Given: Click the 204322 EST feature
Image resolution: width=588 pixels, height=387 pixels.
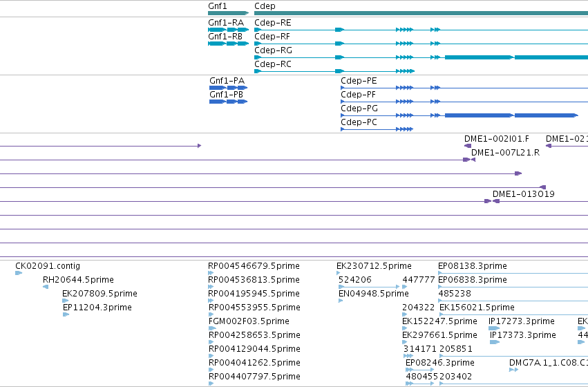Looking at the screenshot, I should click(405, 314).
